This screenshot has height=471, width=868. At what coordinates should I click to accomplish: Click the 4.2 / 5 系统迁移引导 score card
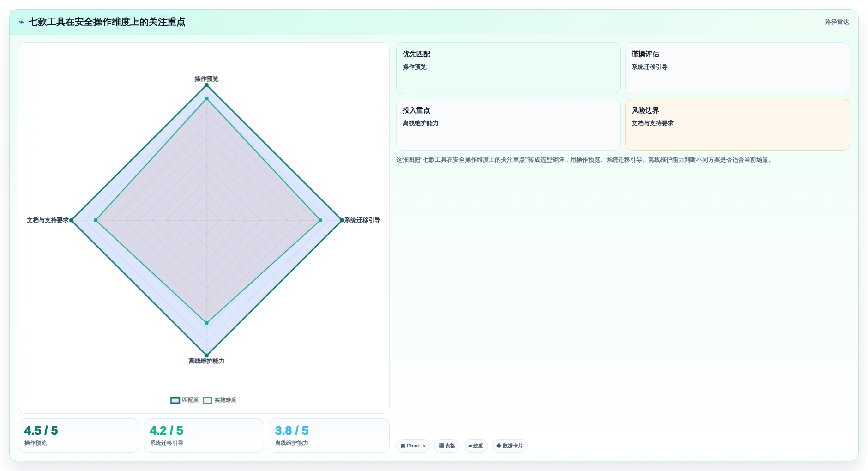[x=204, y=435]
